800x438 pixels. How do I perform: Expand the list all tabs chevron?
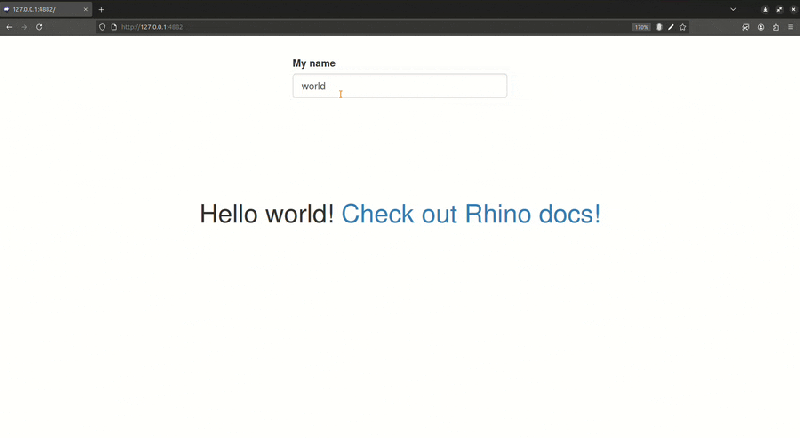point(733,9)
